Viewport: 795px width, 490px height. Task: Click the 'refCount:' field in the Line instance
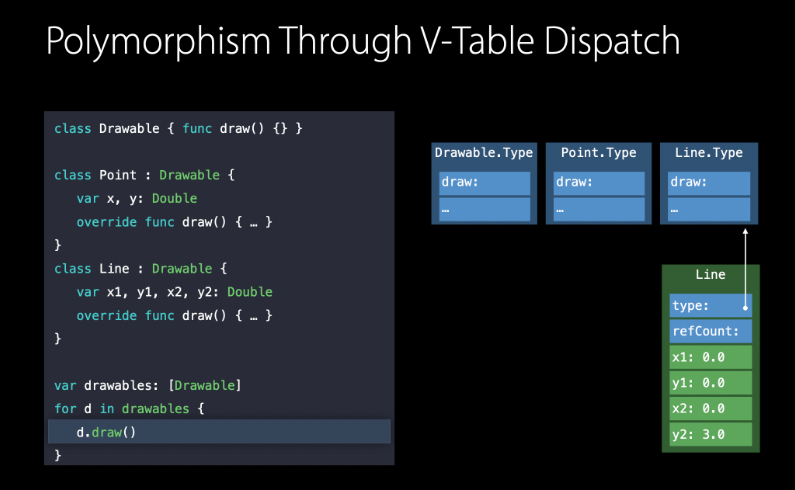pyautogui.click(x=710, y=331)
